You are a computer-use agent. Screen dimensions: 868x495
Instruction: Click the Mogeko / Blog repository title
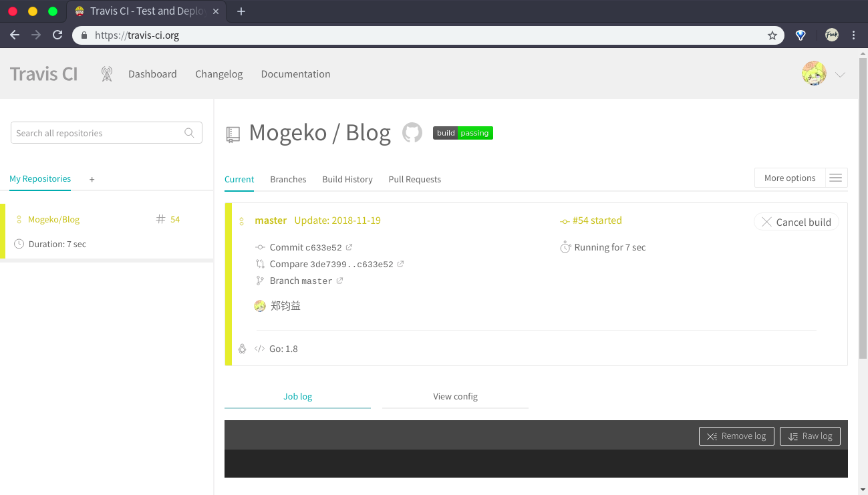click(319, 132)
